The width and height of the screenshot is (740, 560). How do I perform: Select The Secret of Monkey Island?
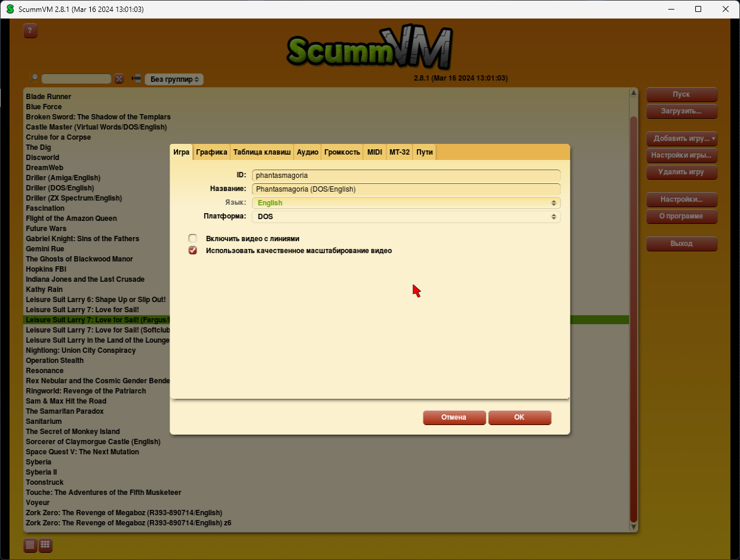point(73,432)
